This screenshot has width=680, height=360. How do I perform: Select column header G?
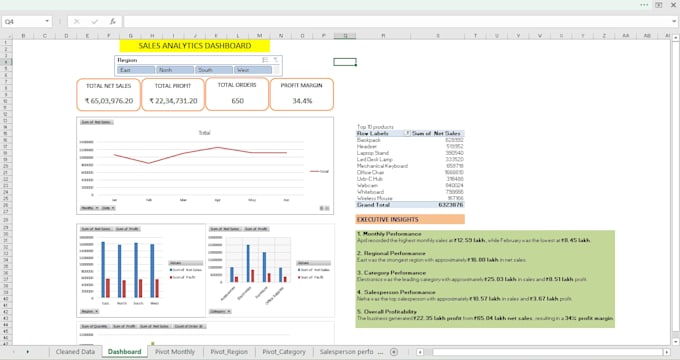point(131,36)
